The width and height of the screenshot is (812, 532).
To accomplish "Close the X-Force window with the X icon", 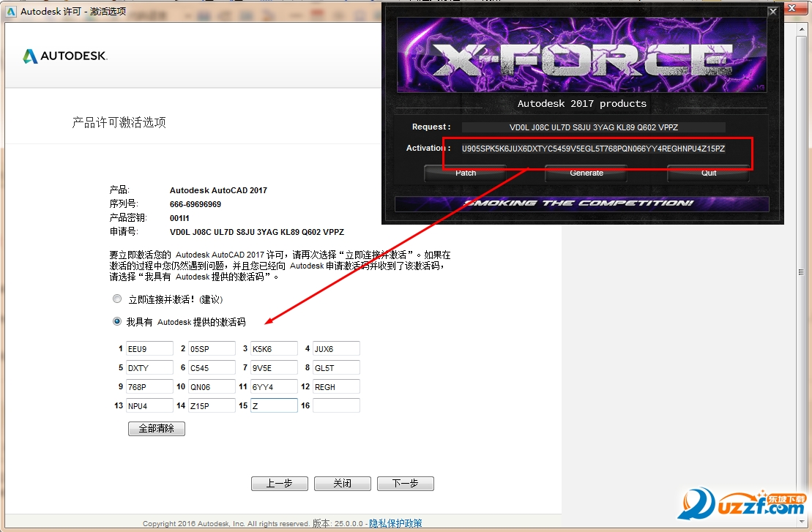I will (x=772, y=12).
